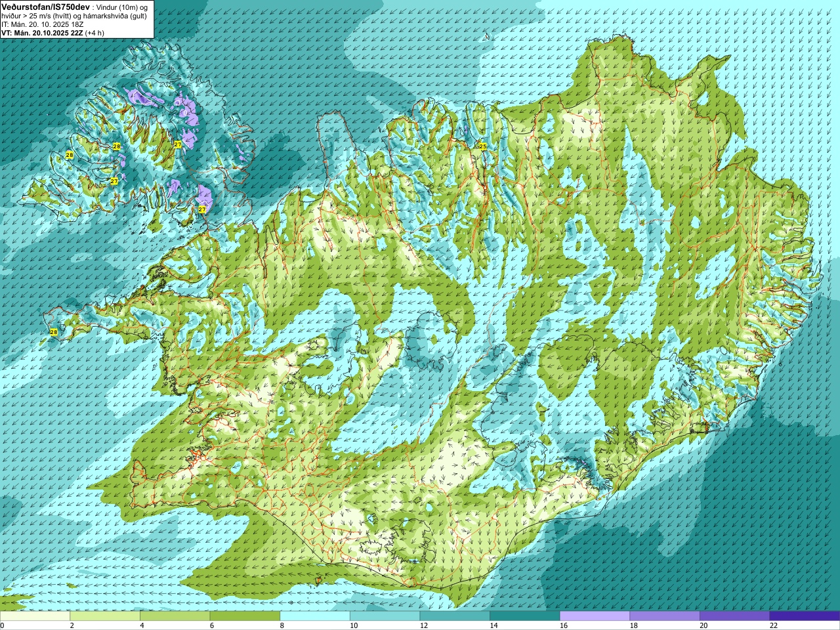Select the 4–6 m/s green legend swatch

pyautogui.click(x=175, y=616)
